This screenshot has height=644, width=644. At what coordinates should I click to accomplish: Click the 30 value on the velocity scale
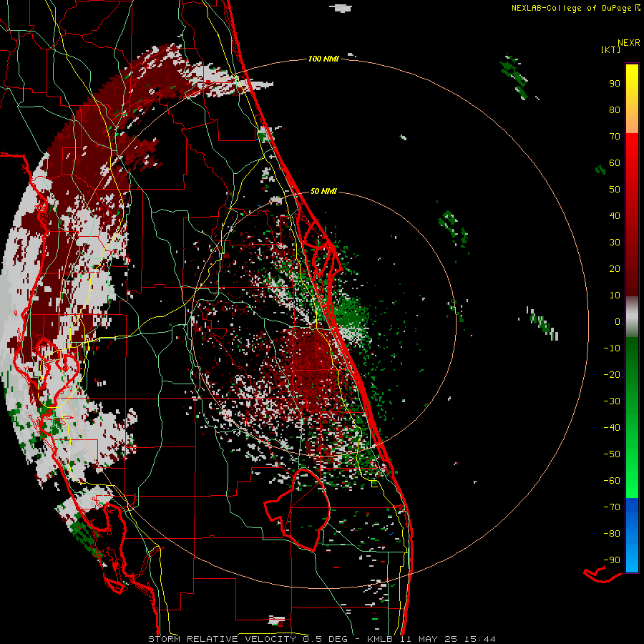click(x=615, y=243)
